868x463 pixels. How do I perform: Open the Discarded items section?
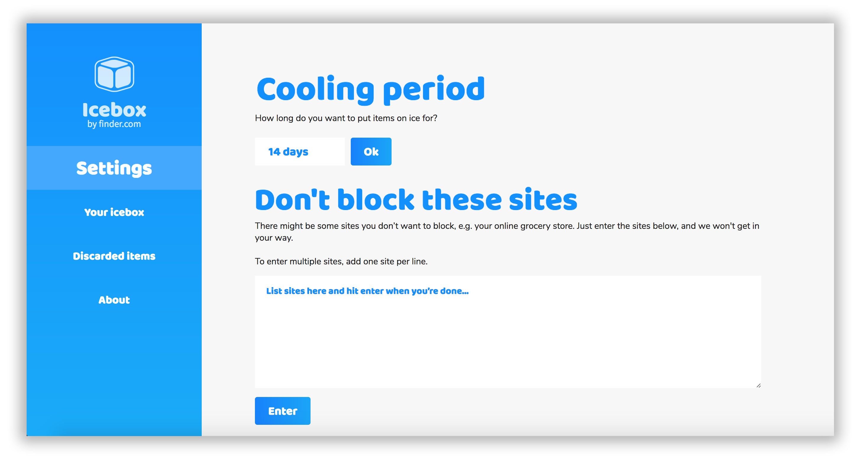coord(114,256)
